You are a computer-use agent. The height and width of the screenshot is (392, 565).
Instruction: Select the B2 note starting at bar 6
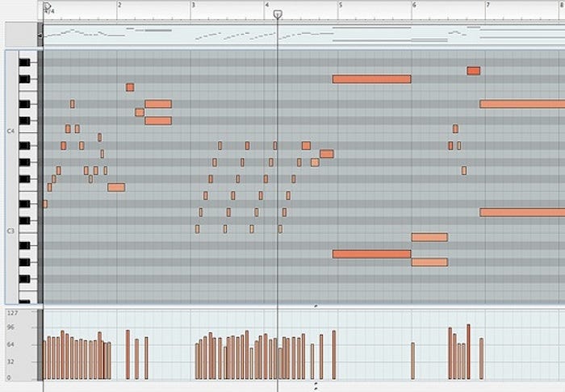[x=429, y=237]
